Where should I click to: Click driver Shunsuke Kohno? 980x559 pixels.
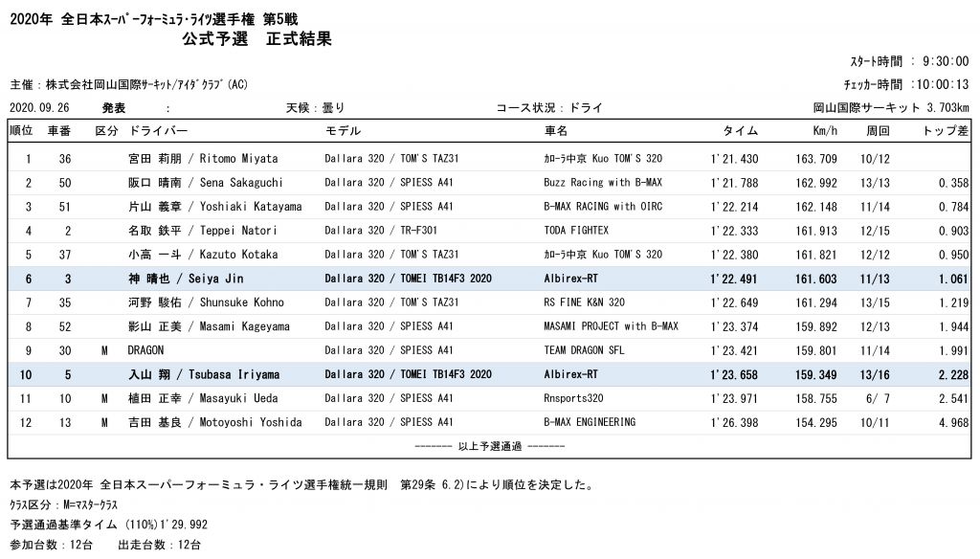coord(207,302)
